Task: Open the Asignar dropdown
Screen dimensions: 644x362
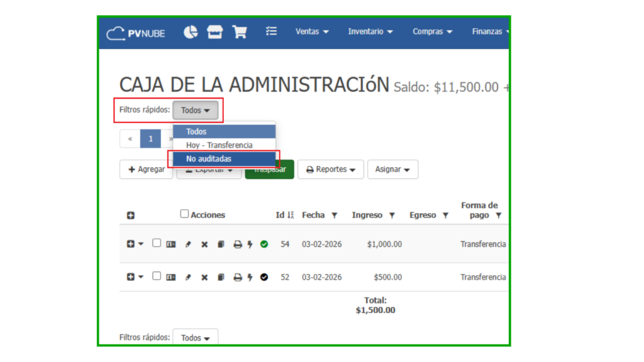Action: click(x=392, y=170)
